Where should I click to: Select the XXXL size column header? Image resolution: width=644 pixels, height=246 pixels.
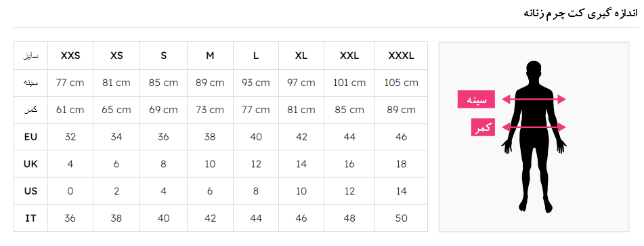[x=402, y=56]
